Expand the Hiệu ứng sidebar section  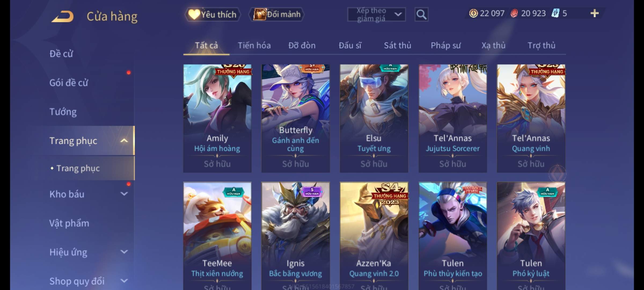[124, 252]
